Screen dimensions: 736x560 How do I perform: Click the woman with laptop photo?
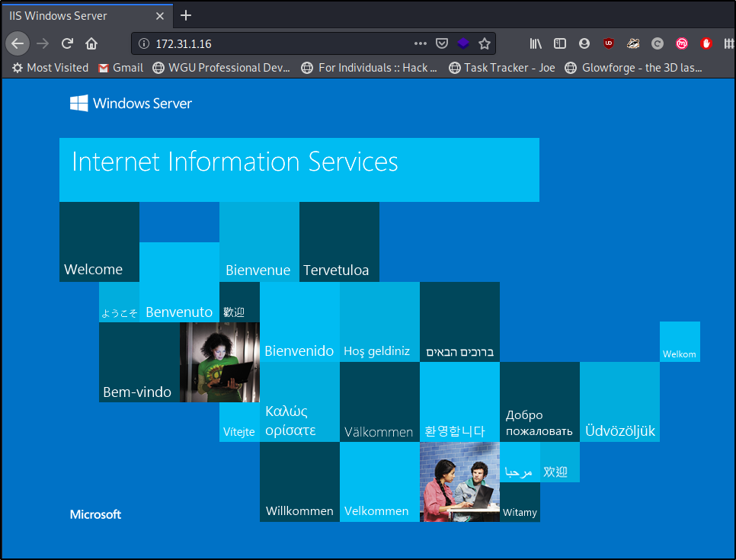[x=219, y=362]
